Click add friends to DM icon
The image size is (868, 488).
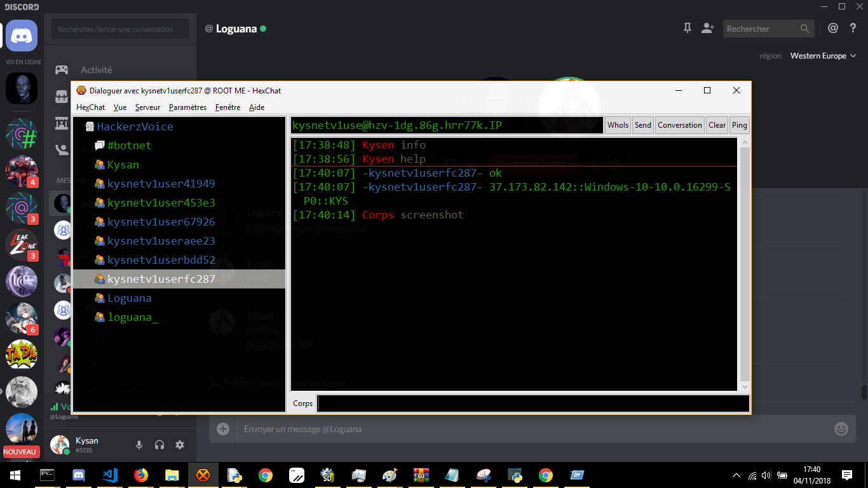707,29
